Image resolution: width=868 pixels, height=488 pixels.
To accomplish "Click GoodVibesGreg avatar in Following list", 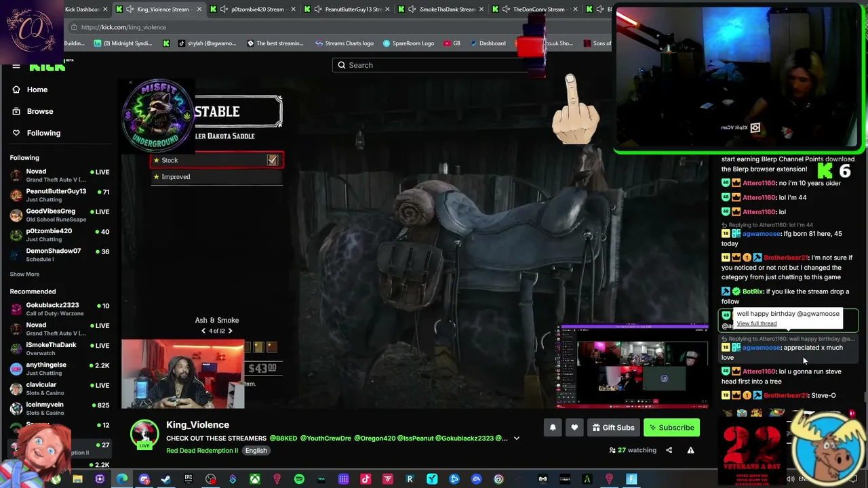I will click(16, 215).
